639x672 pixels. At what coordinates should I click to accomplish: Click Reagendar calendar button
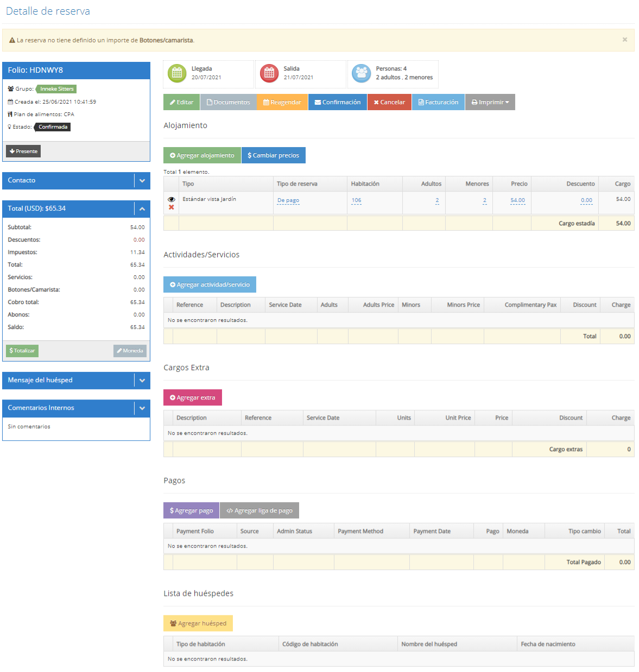click(282, 102)
